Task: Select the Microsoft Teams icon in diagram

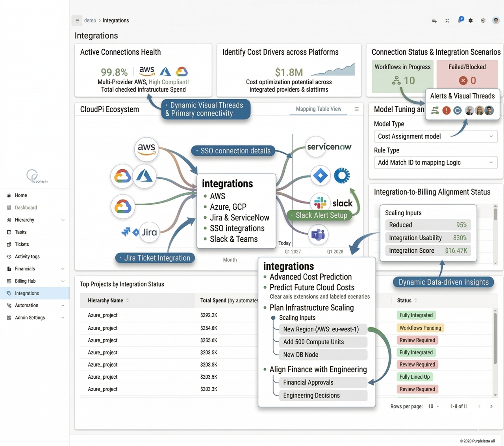Action: (318, 235)
